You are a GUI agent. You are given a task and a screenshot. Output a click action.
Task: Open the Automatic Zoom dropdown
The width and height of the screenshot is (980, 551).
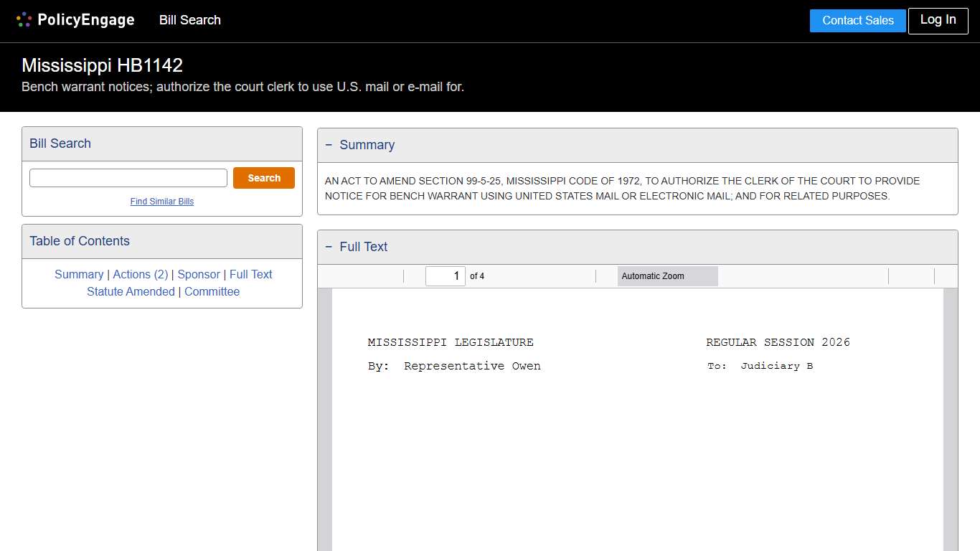click(667, 276)
